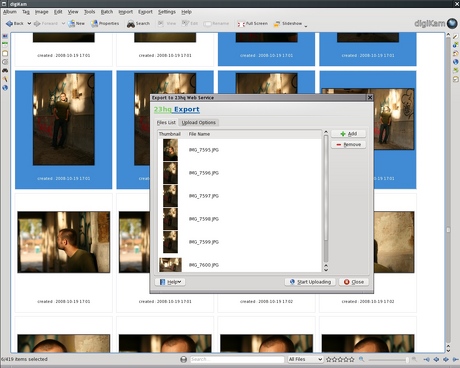Click the Search binoculars toolbar button
Screen dimensions: 460x368
click(138, 24)
